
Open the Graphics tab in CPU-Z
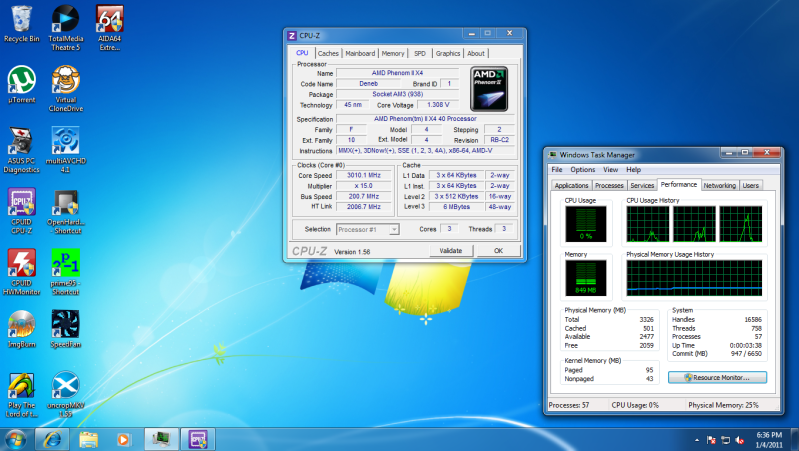pos(448,54)
